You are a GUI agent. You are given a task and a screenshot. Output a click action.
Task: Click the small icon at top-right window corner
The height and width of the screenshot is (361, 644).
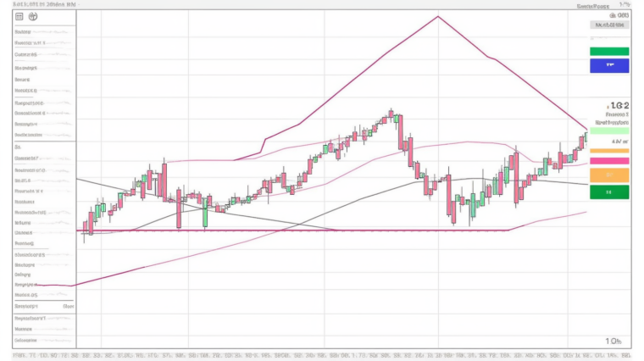click(625, 5)
